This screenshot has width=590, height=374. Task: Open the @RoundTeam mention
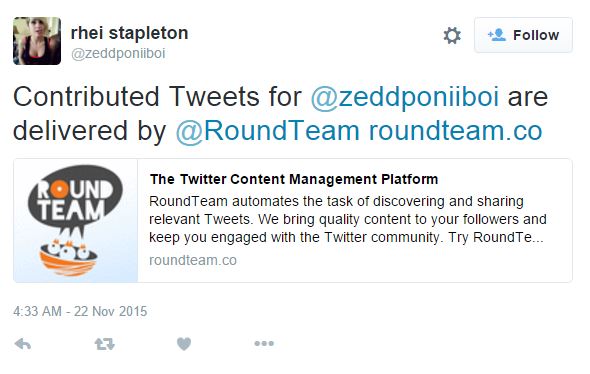tap(268, 131)
